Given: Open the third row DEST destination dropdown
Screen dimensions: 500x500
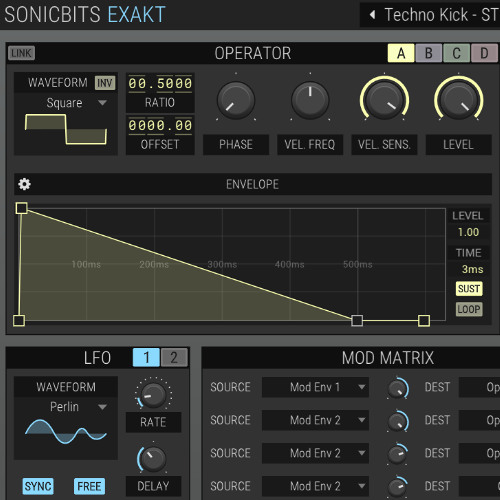Looking at the screenshot, I should [479, 453].
